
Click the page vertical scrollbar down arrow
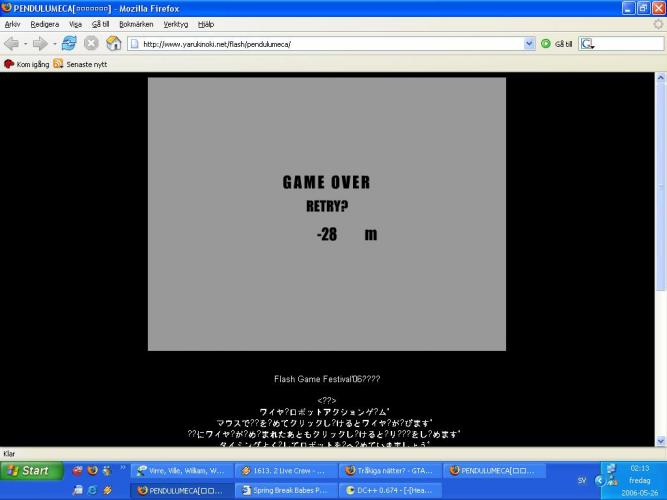pyautogui.click(x=660, y=440)
